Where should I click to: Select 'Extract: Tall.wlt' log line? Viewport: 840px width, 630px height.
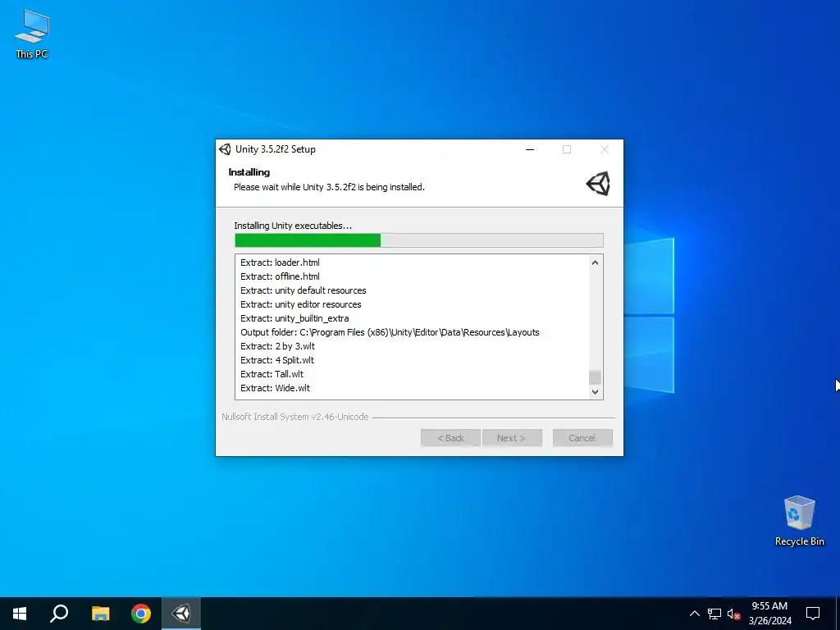coord(272,374)
